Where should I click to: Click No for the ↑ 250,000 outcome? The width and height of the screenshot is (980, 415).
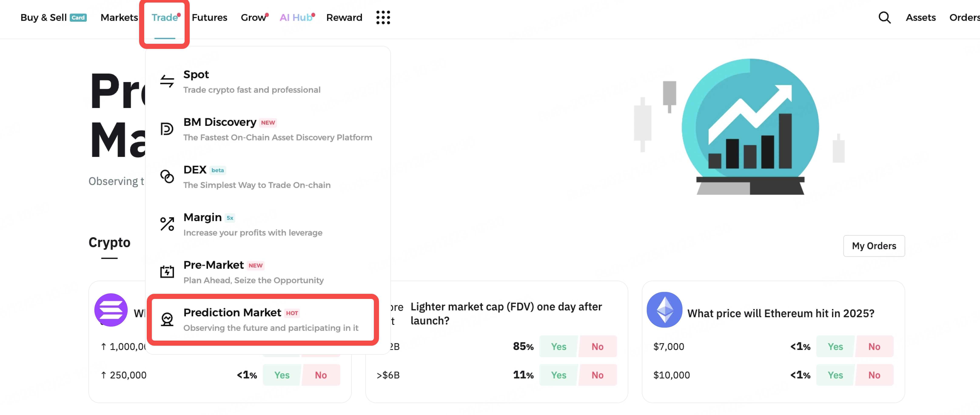(x=321, y=375)
